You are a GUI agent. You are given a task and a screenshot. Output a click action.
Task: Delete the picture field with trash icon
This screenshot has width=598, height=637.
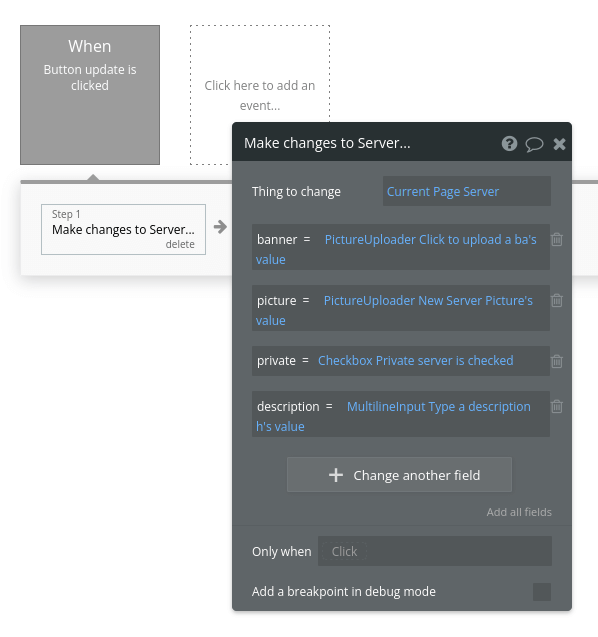coord(557,300)
